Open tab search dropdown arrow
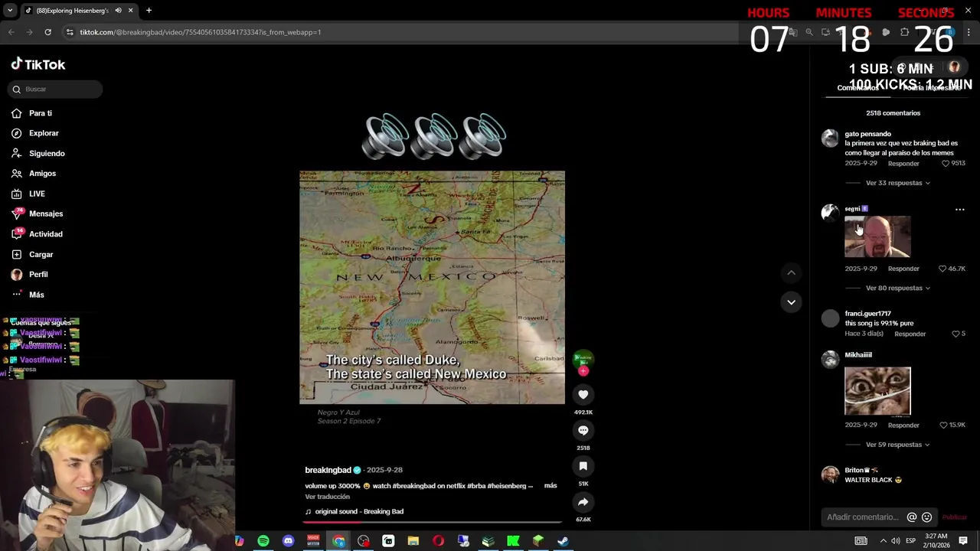Screen dimensions: 980x551 point(10,11)
